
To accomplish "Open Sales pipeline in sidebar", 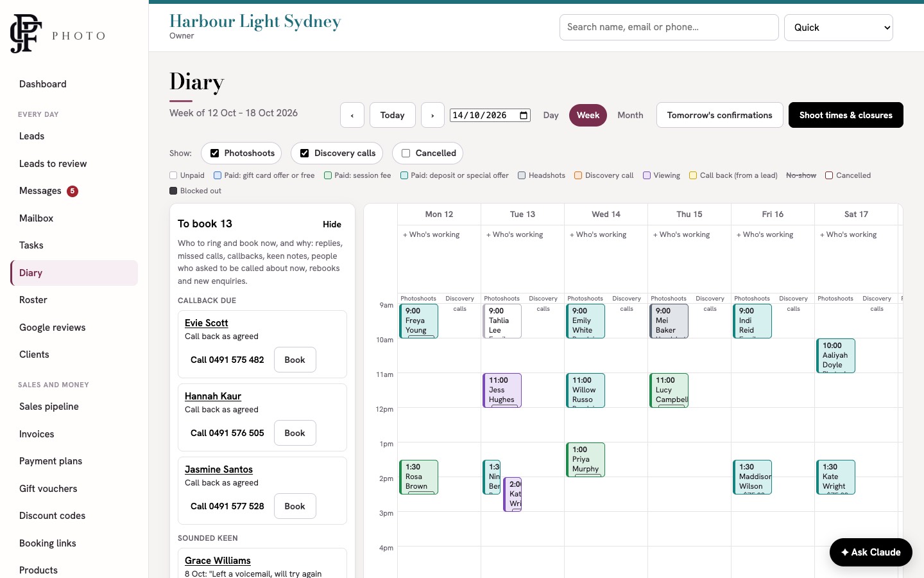I will [x=74, y=407].
